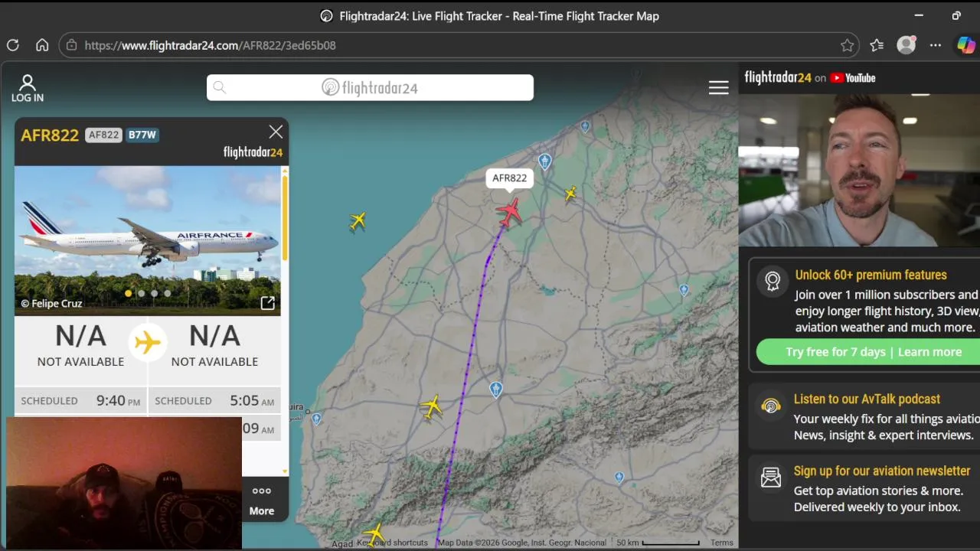The image size is (980, 551).
Task: Select the yellow aircraft flying over the ocean
Action: [358, 222]
